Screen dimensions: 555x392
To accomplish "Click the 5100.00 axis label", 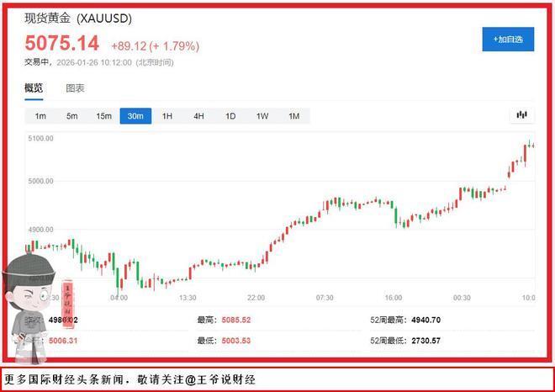I will point(40,139).
